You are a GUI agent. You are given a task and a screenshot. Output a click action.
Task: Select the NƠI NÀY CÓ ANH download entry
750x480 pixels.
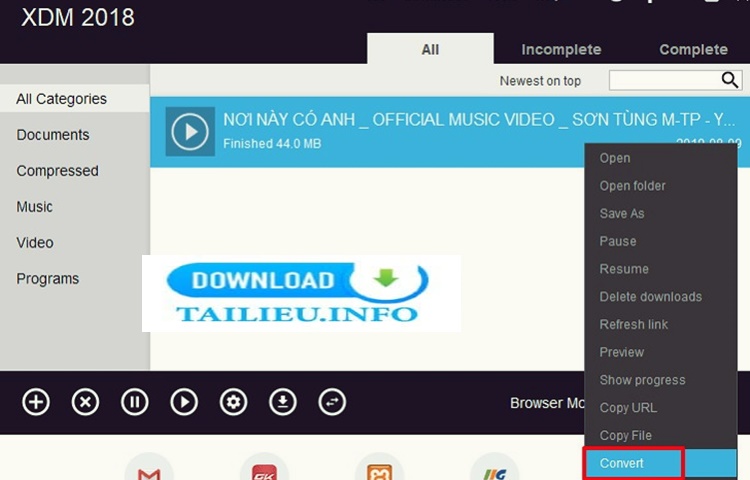tap(450, 132)
